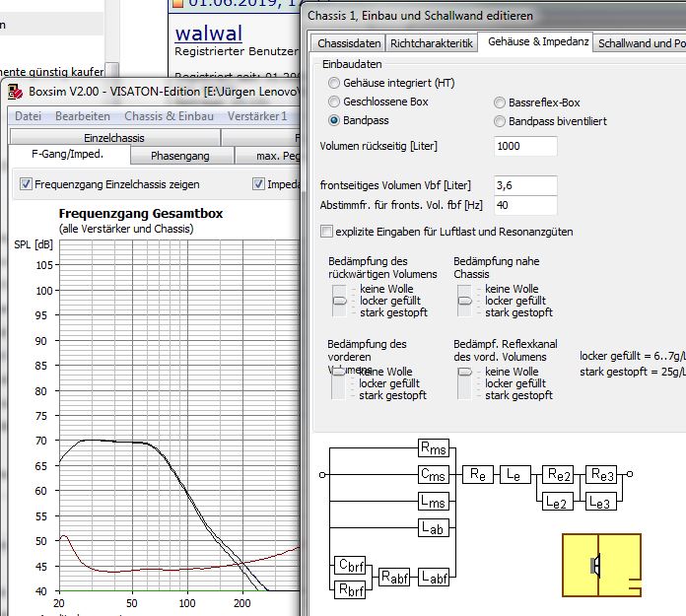
Task: Click the Volumen rückseitig input field
Action: 525,146
